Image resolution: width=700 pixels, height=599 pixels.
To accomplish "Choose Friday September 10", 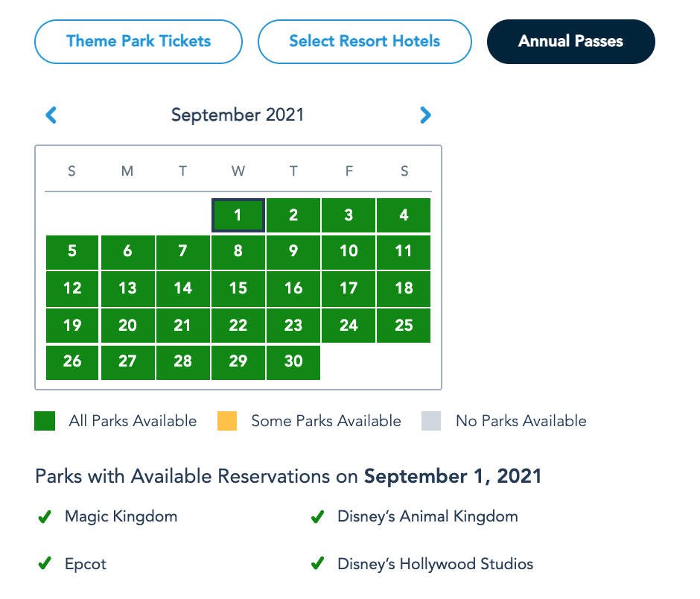I will click(349, 251).
